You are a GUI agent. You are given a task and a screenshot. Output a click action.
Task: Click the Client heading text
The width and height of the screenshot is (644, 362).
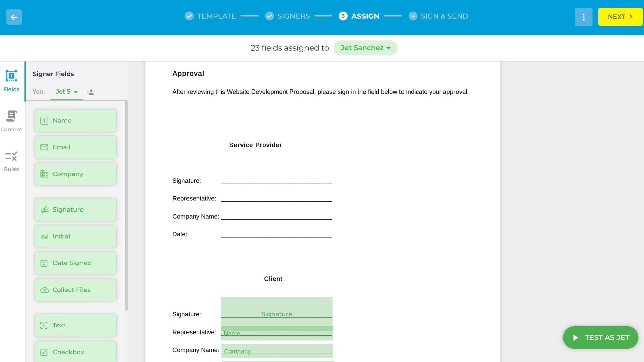pos(273,279)
